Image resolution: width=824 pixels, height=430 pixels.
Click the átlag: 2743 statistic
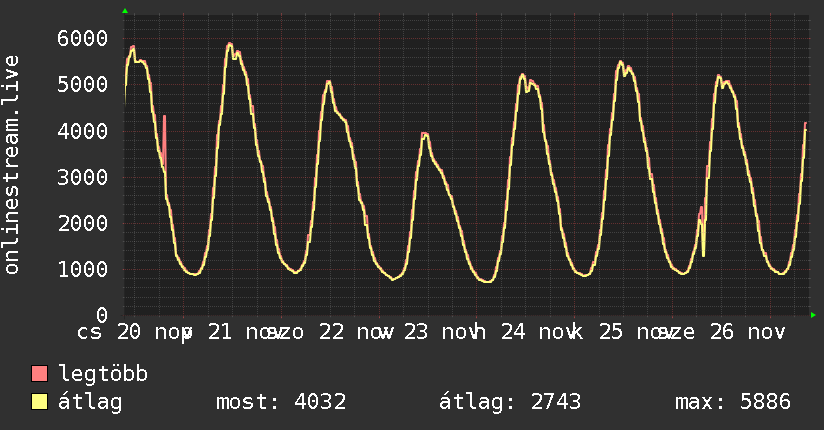[510, 402]
